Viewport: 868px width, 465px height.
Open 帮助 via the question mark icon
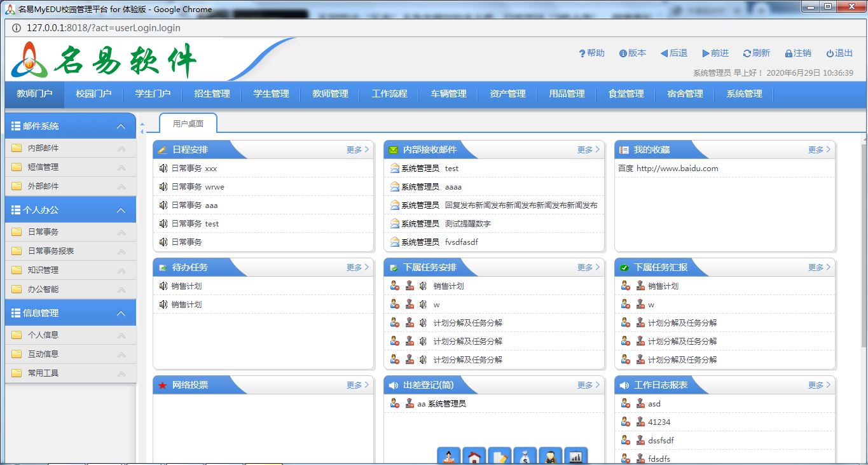(x=582, y=53)
